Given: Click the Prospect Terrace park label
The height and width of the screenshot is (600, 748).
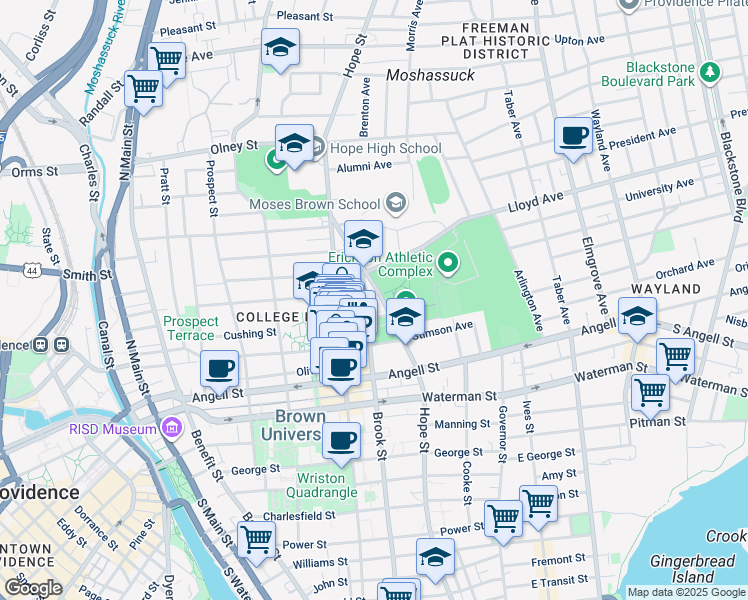Looking at the screenshot, I should tap(191, 328).
